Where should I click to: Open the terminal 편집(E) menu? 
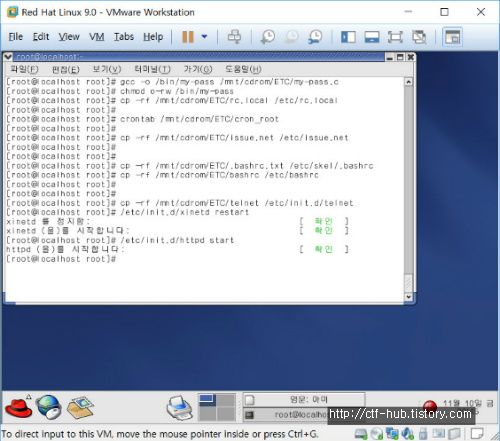coord(65,69)
